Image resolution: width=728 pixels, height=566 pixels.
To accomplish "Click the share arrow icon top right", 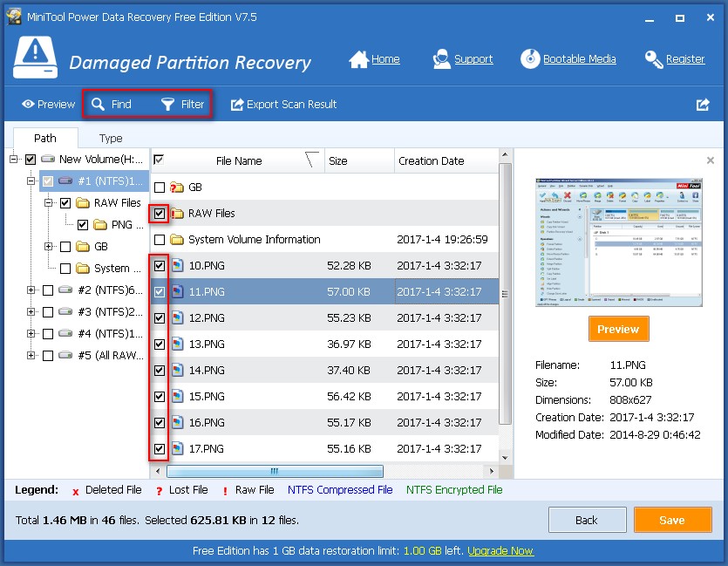I will tap(703, 104).
